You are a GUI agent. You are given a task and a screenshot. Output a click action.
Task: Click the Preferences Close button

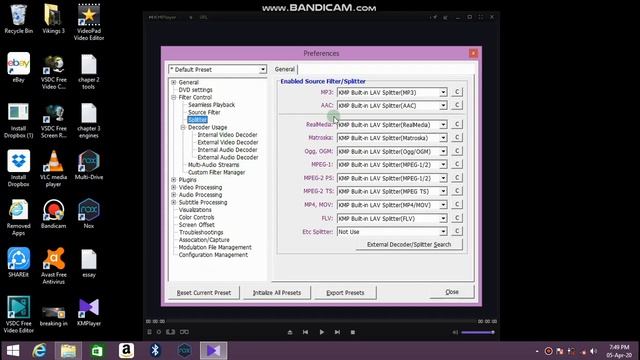click(452, 292)
